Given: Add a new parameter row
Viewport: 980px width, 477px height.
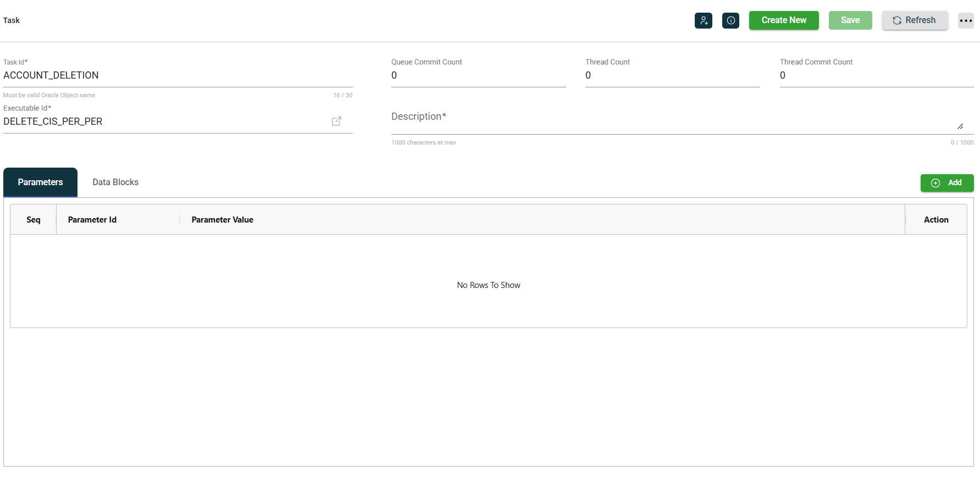Looking at the screenshot, I should (x=946, y=183).
